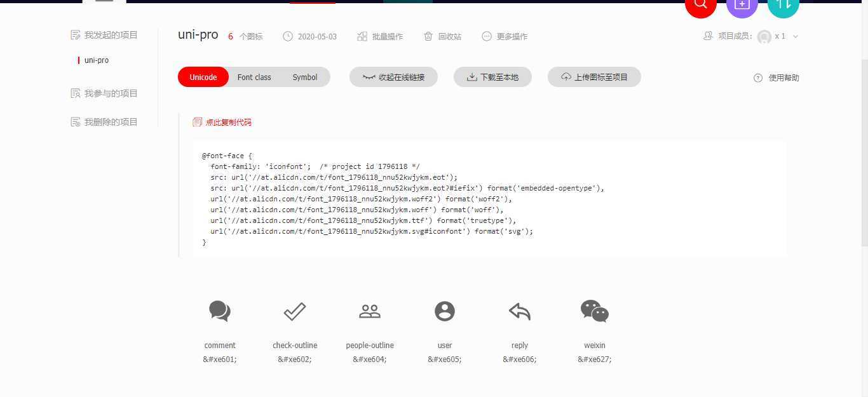Open 批量操作 batch operations
Image resolution: width=868 pixels, height=397 pixels.
pos(380,36)
